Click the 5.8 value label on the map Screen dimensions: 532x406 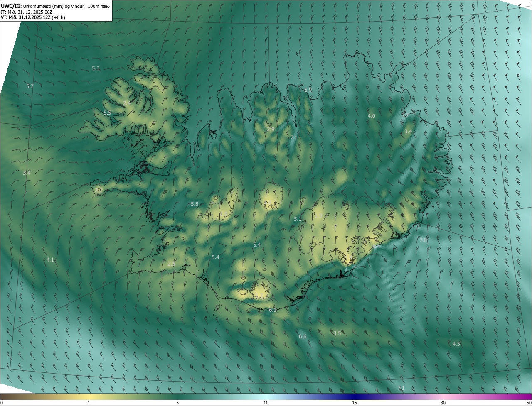[x=195, y=204]
